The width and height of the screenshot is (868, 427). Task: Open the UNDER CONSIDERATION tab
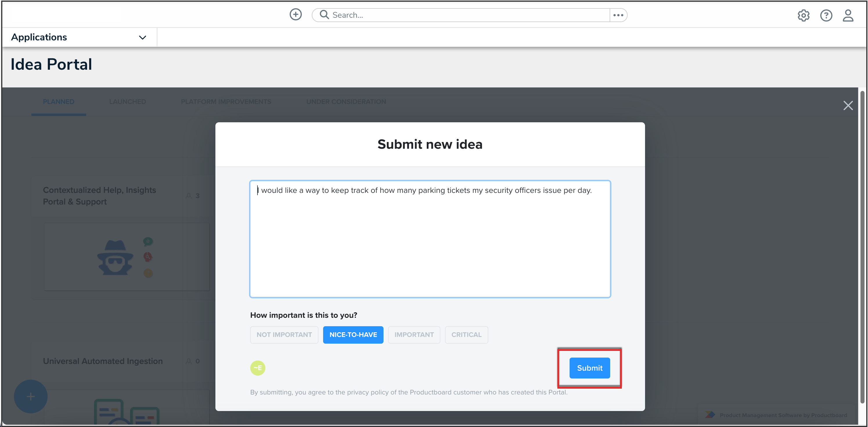(346, 102)
